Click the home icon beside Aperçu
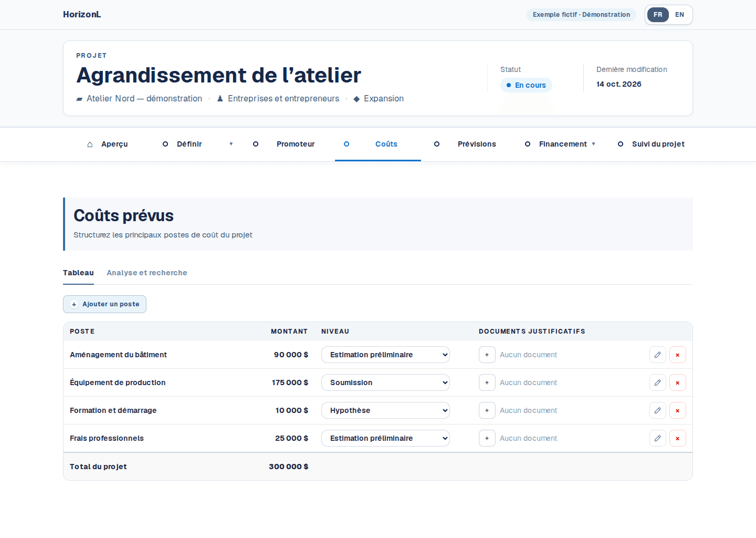The height and width of the screenshot is (538, 756). (90, 144)
